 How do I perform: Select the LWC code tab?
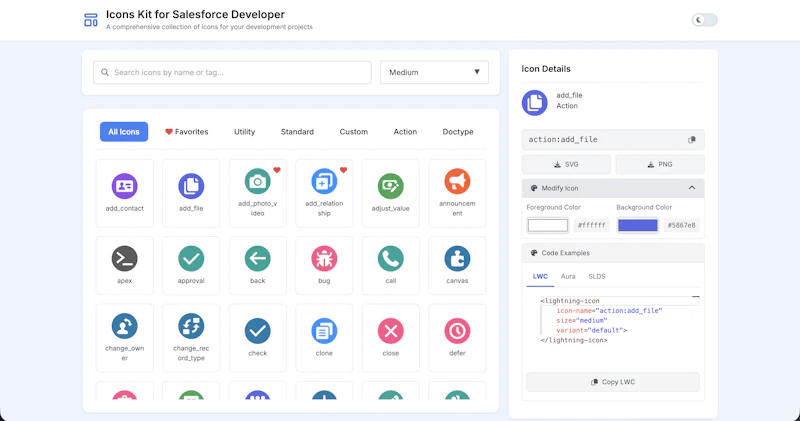540,277
